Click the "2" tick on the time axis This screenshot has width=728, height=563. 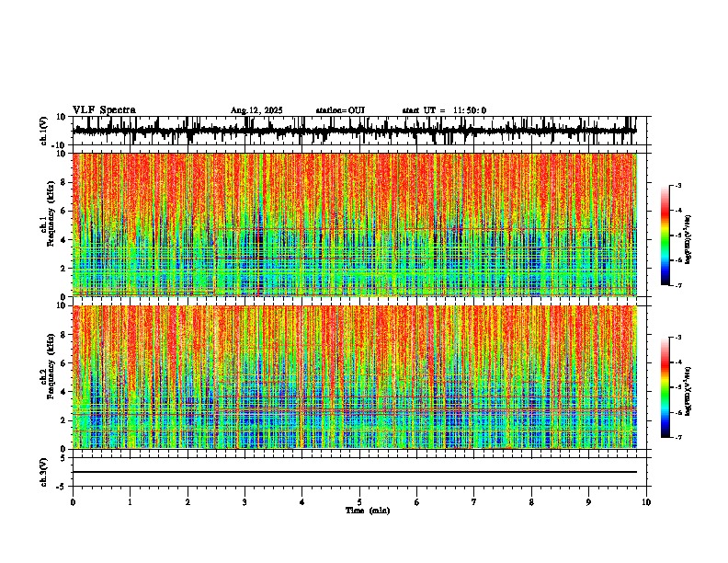(188, 502)
